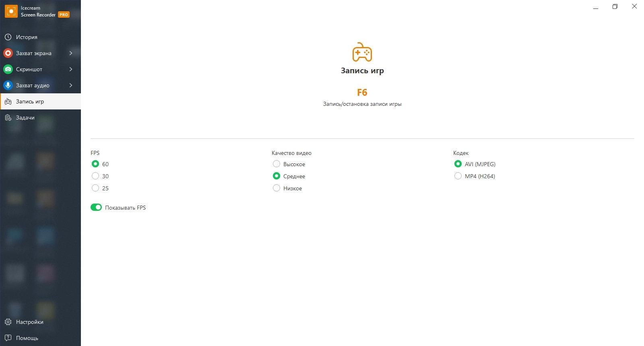Open Настройки settings

(40, 322)
